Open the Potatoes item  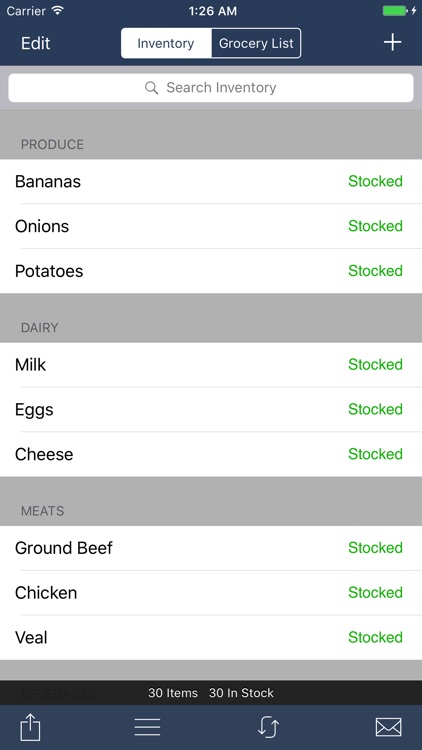pos(211,271)
